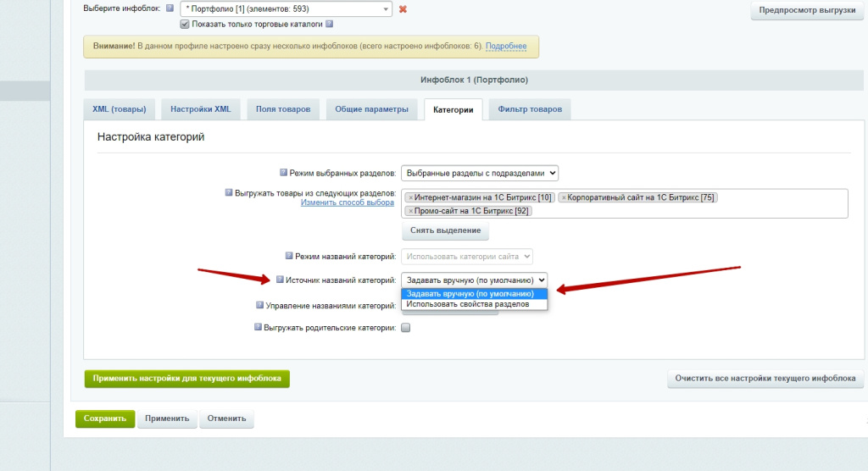The image size is (868, 471).
Task: Click the green Сохранить button
Action: point(105,418)
